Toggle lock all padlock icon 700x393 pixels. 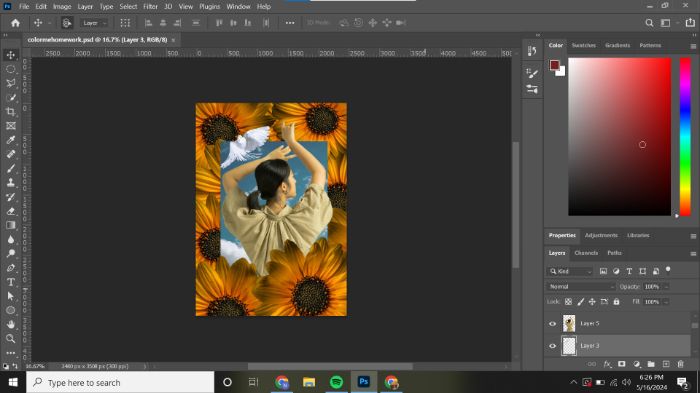617,302
